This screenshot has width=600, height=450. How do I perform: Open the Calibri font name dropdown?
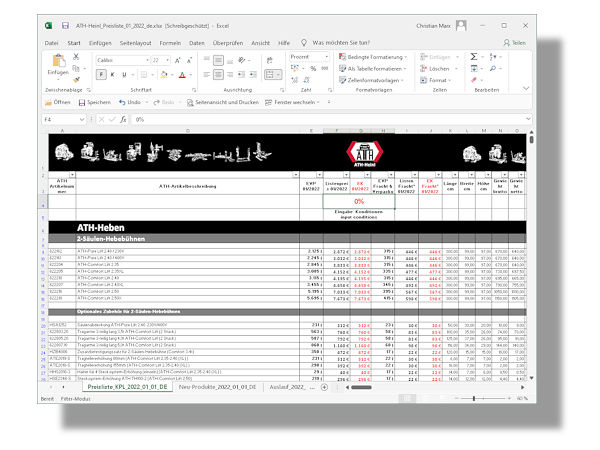[147, 60]
